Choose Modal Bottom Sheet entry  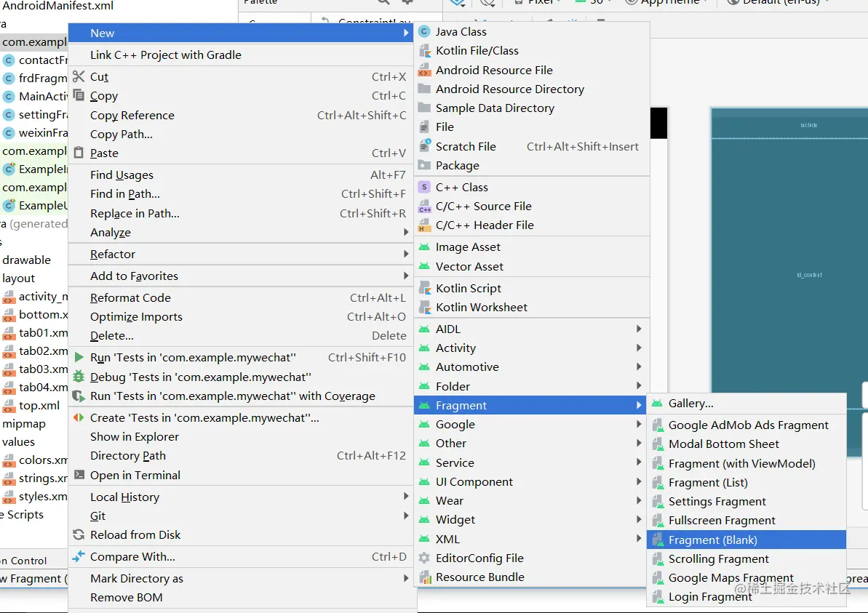click(x=746, y=444)
